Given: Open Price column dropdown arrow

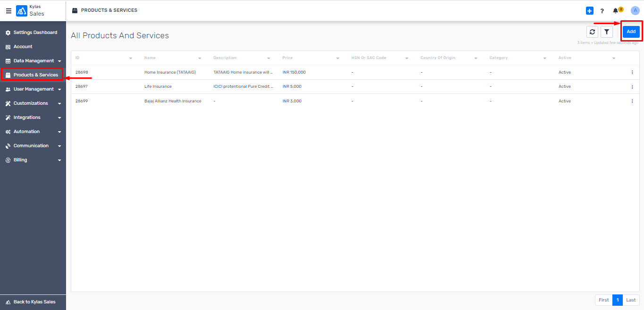Looking at the screenshot, I should [338, 59].
